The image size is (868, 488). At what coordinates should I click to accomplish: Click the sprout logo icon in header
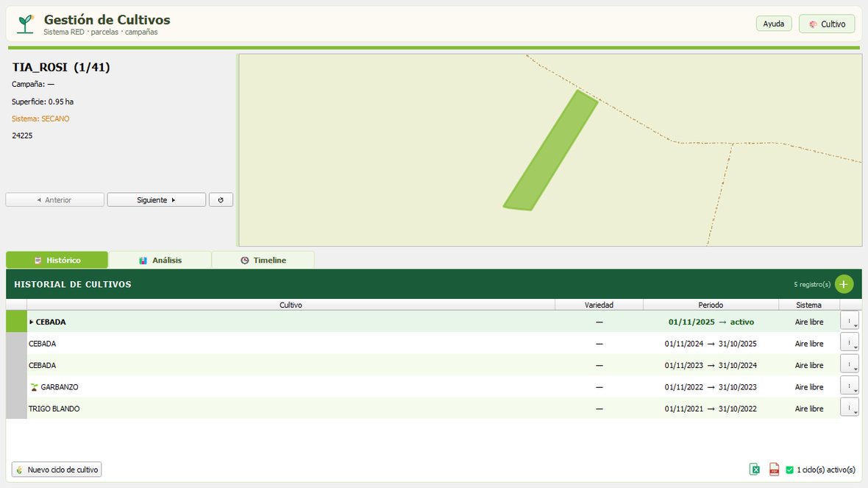[26, 24]
